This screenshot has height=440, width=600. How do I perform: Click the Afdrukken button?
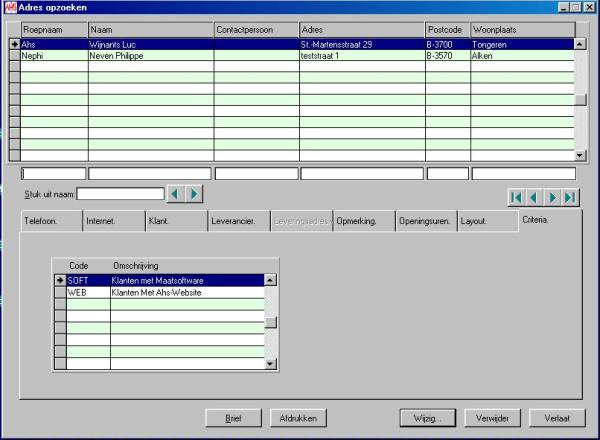(x=298, y=418)
